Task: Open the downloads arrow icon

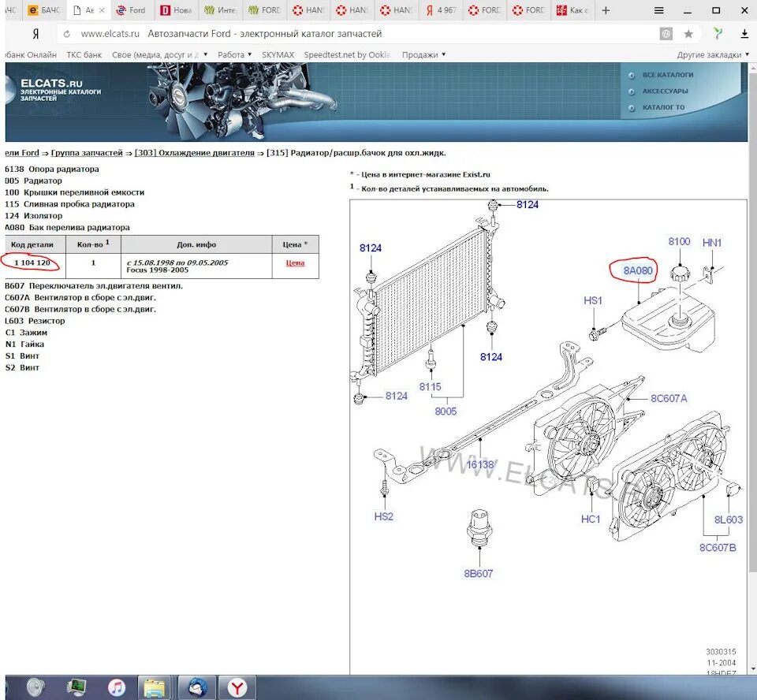Action: (744, 34)
